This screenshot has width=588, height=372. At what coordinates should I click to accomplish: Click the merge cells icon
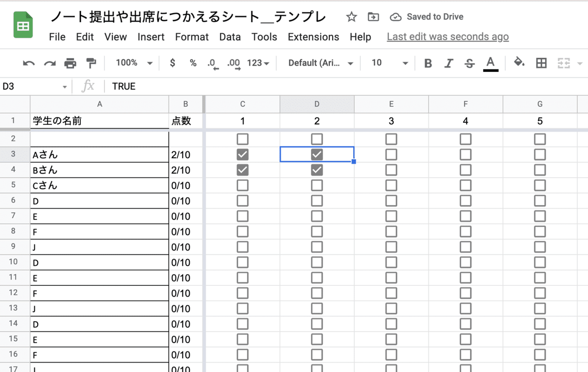[563, 63]
